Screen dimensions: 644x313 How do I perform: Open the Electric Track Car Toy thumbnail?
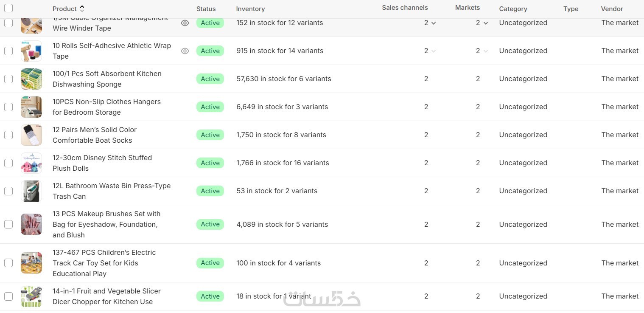(31, 263)
